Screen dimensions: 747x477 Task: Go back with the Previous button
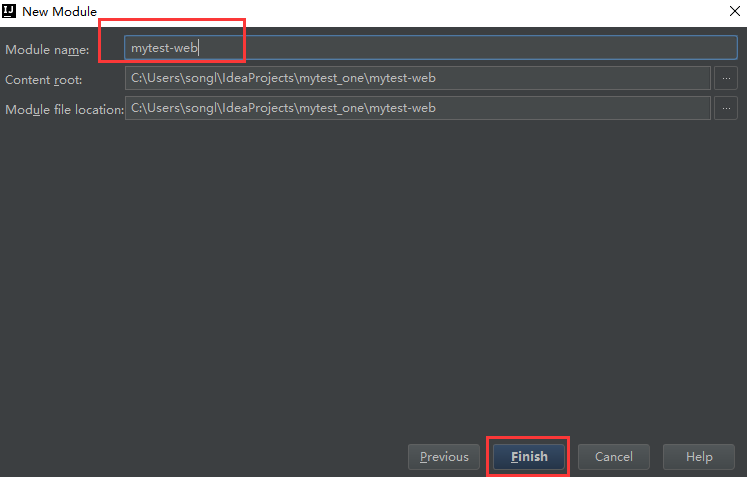point(444,457)
